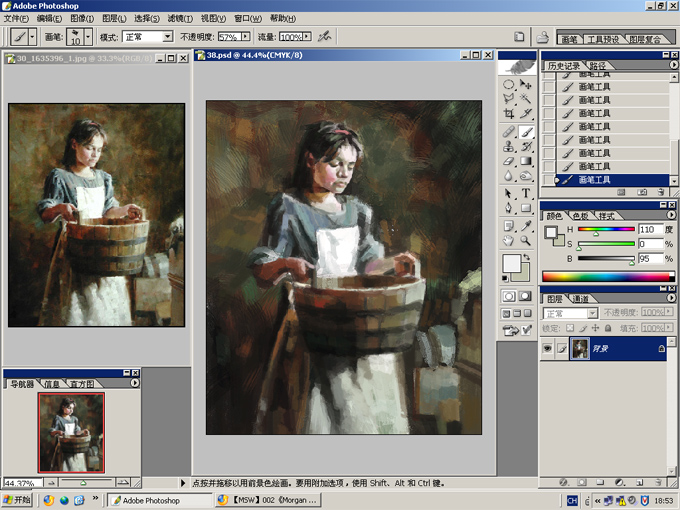680x510 pixels.
Task: Set history brush source on selected state
Action: pos(549,180)
